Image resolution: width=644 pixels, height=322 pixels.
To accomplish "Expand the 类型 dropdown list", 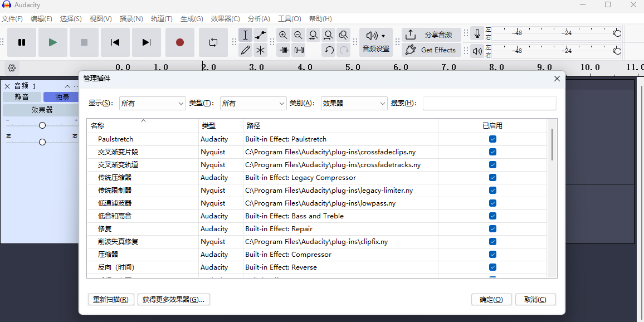I will [x=253, y=103].
